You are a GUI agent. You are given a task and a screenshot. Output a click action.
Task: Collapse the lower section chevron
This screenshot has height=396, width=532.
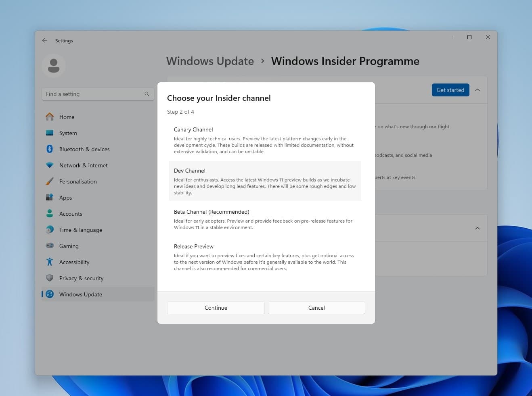pos(478,228)
